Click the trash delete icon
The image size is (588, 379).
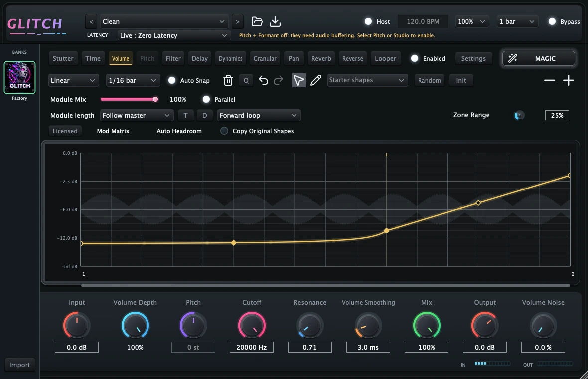tap(228, 80)
